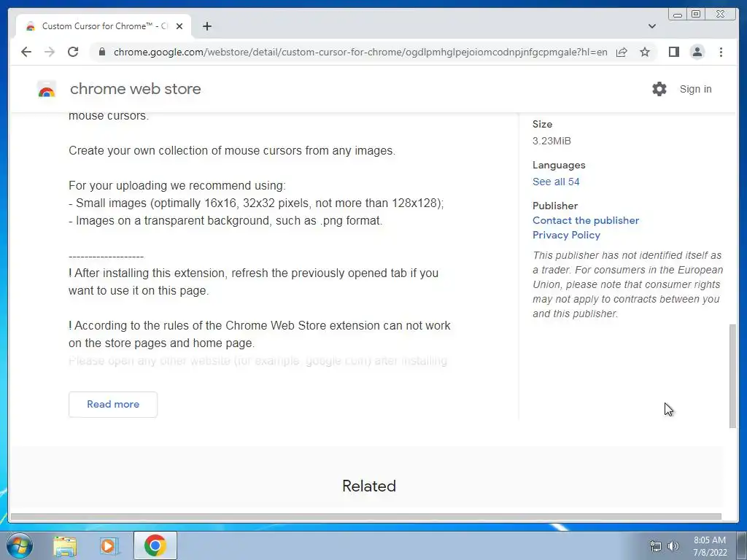Open the clock showing 8:05 AM
Viewport: 747px width, 560px height.
coord(710,545)
